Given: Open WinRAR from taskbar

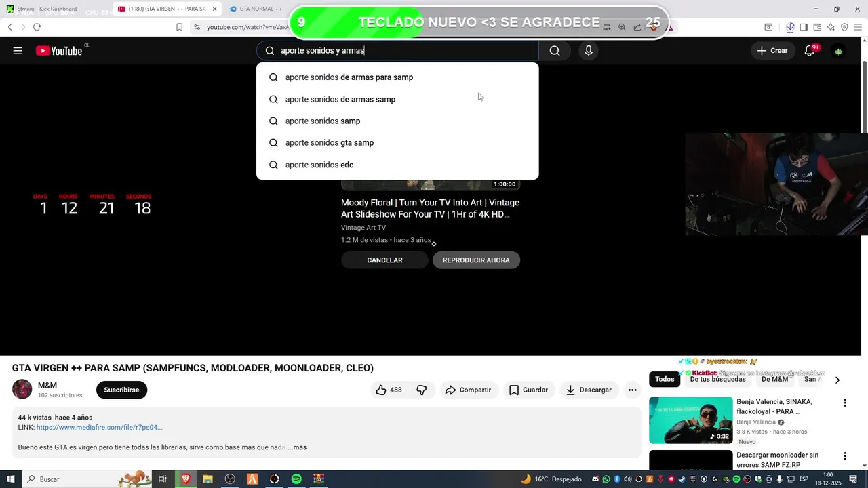Looking at the screenshot, I should pyautogui.click(x=319, y=479).
